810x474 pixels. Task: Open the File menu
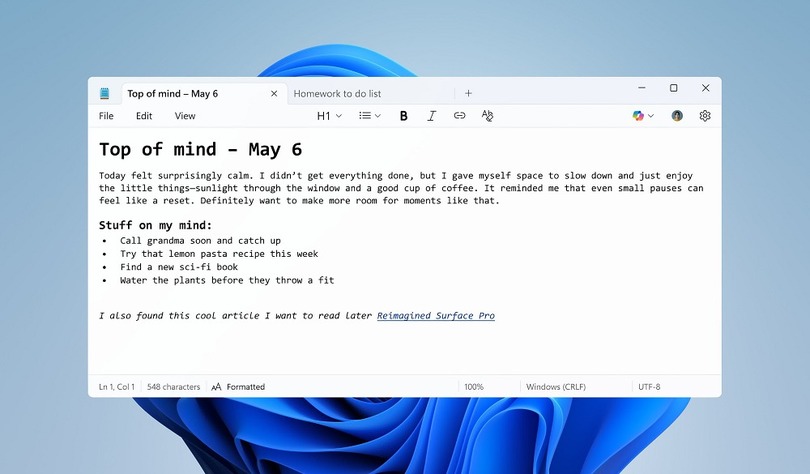[106, 116]
